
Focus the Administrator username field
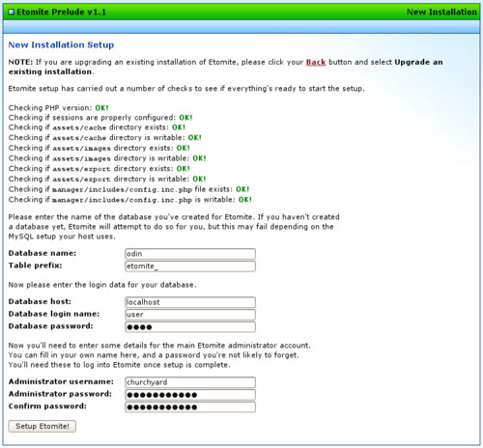[190, 382]
